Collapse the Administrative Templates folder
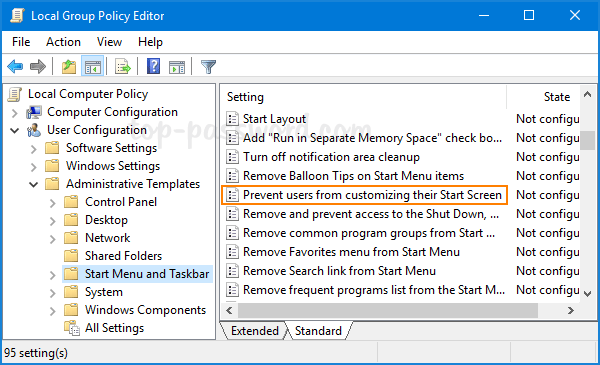 tap(34, 184)
